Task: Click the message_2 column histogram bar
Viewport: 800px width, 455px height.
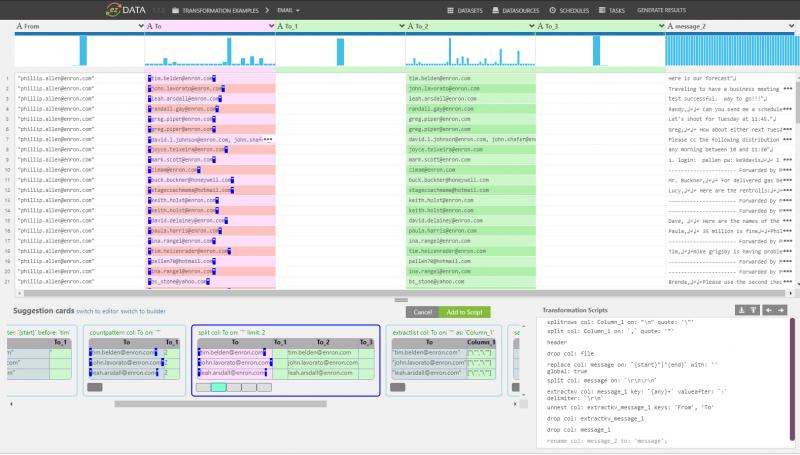Action: coord(732,50)
